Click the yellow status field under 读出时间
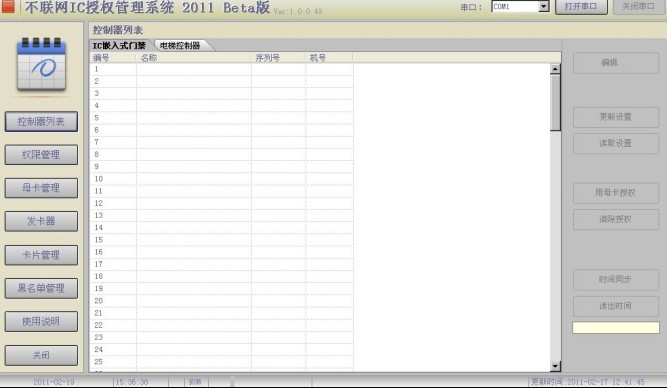Screen dimensions: 667x388 616,327
